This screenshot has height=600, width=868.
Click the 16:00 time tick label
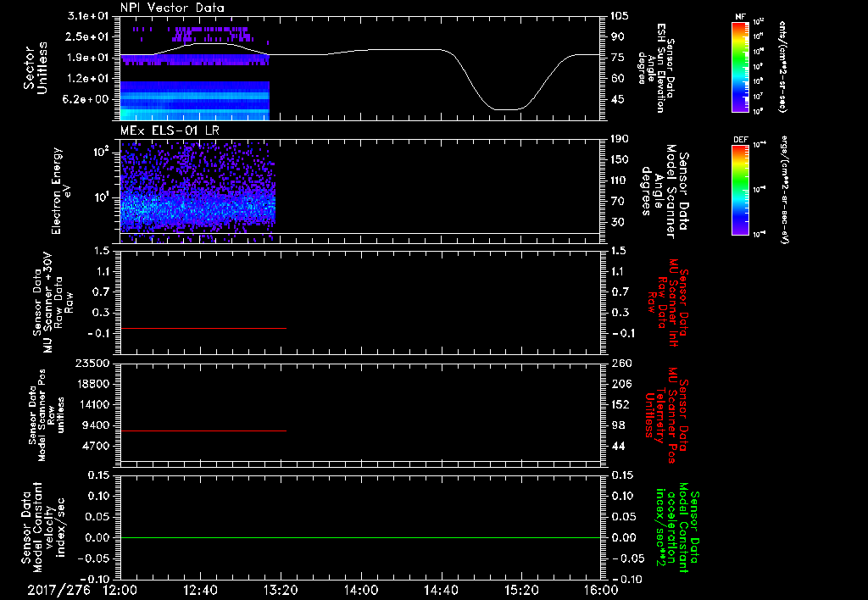[601, 590]
